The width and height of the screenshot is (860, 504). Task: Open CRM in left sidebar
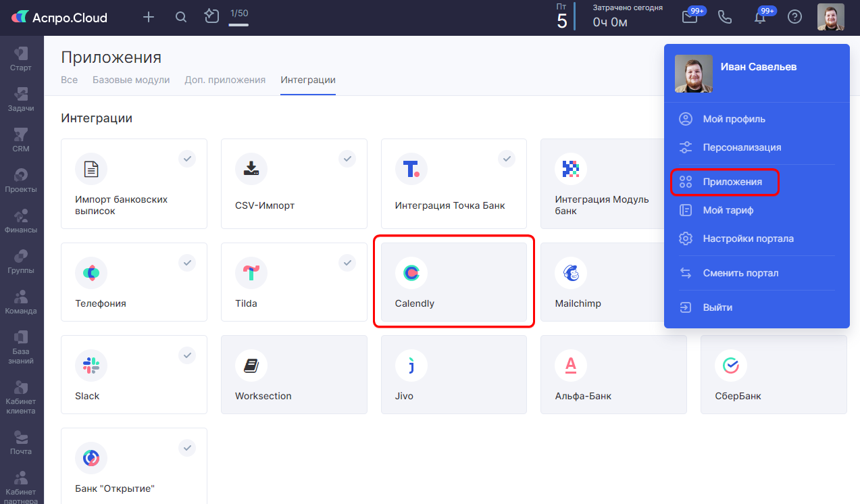pyautogui.click(x=21, y=140)
